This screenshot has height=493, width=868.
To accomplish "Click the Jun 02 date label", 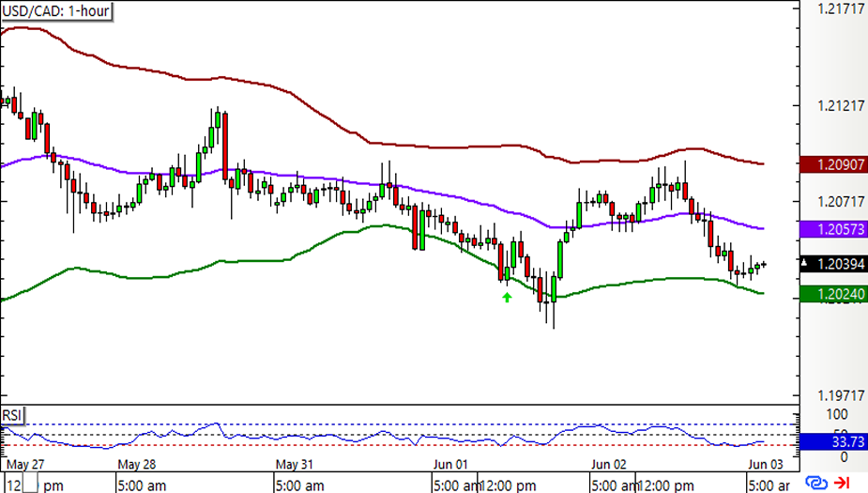I will click(x=608, y=464).
